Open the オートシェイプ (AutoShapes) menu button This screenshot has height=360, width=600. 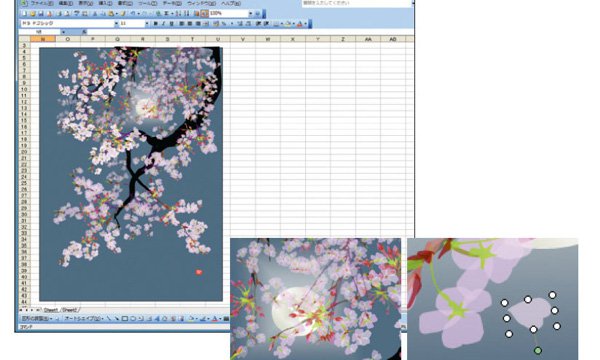(83, 318)
